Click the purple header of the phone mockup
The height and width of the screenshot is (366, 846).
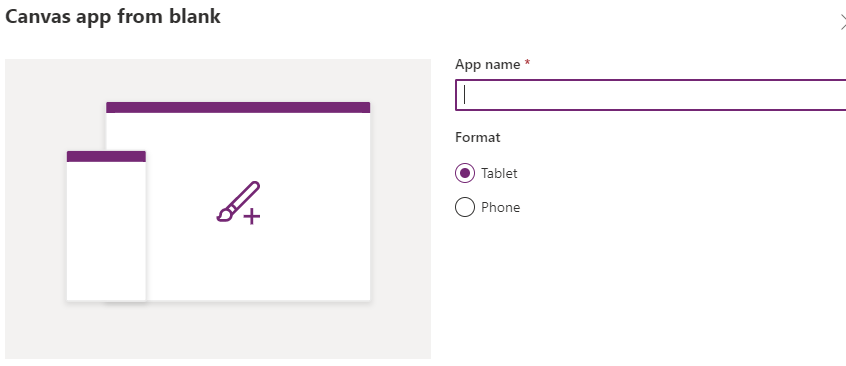[106, 157]
